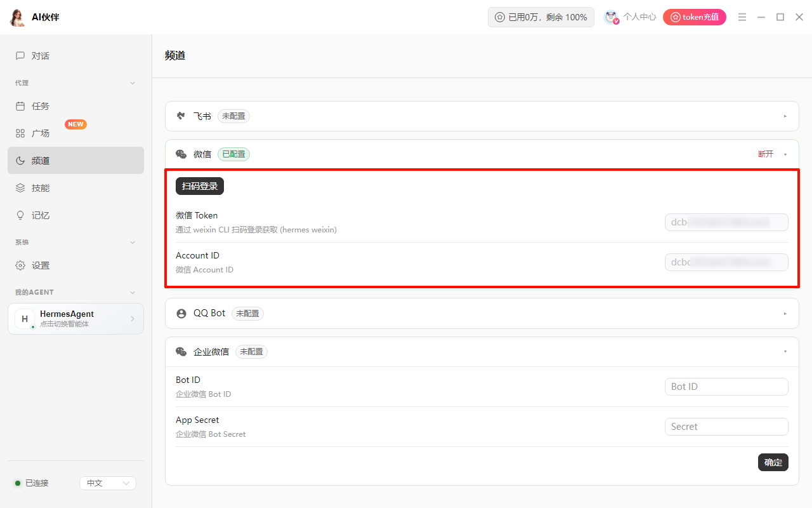
Task: Collapse the 系统 sidebar group
Action: (x=133, y=243)
